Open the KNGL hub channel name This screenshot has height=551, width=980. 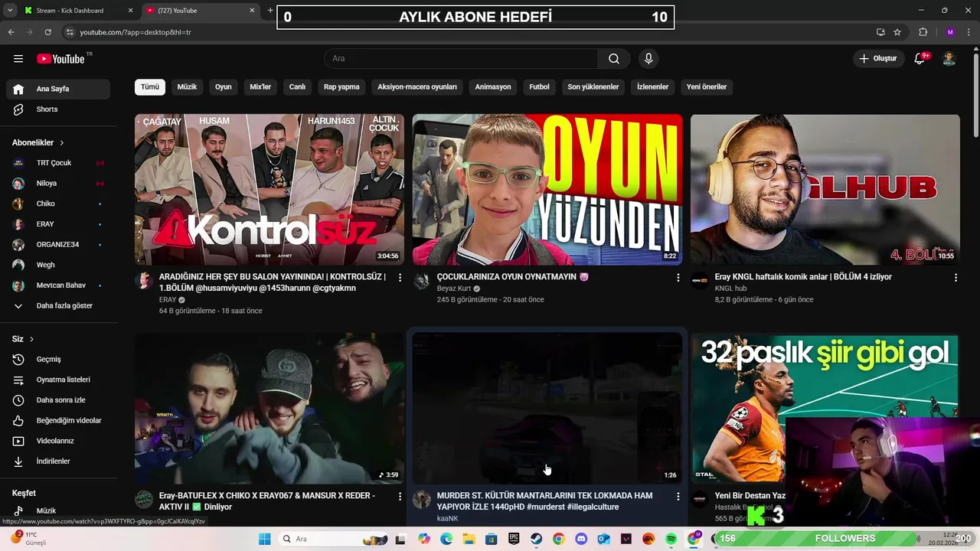tap(730, 289)
